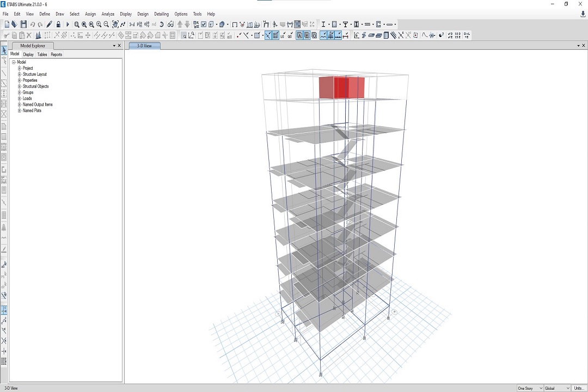This screenshot has height=392, width=588.
Task: Set the view to 3-d
Action: 132,24
